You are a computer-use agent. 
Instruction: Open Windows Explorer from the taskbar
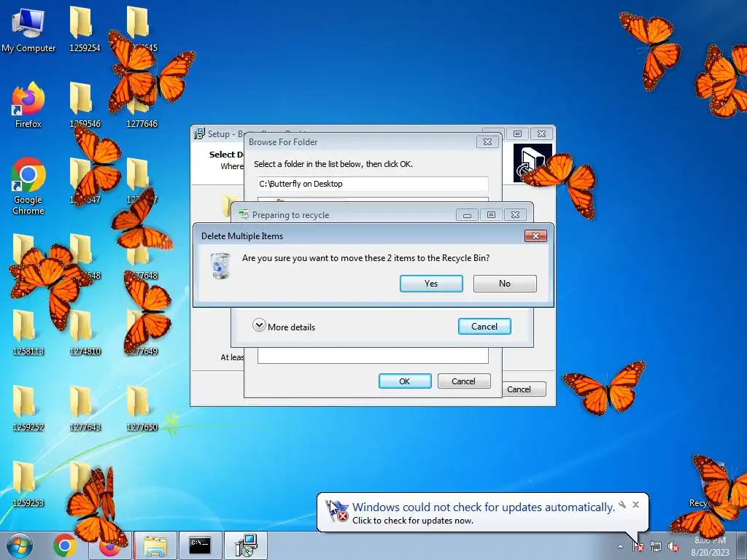155,545
